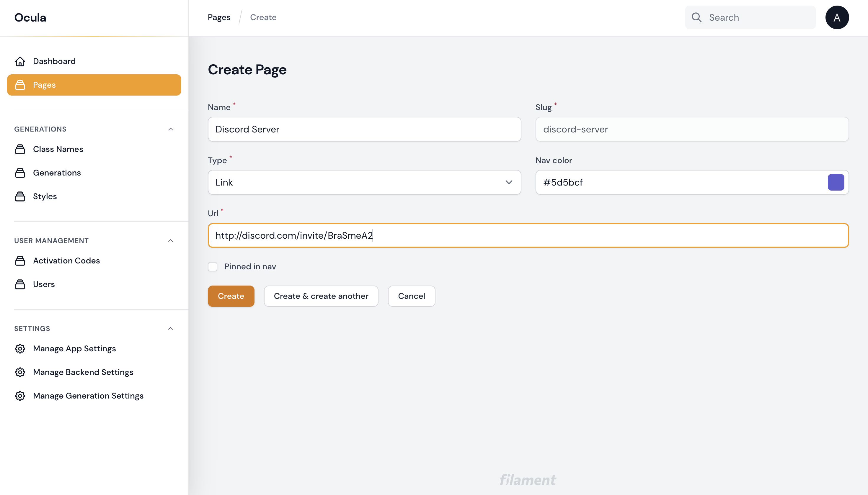The width and height of the screenshot is (868, 495).
Task: Check the Pinned in nav checkbox
Action: 213,267
